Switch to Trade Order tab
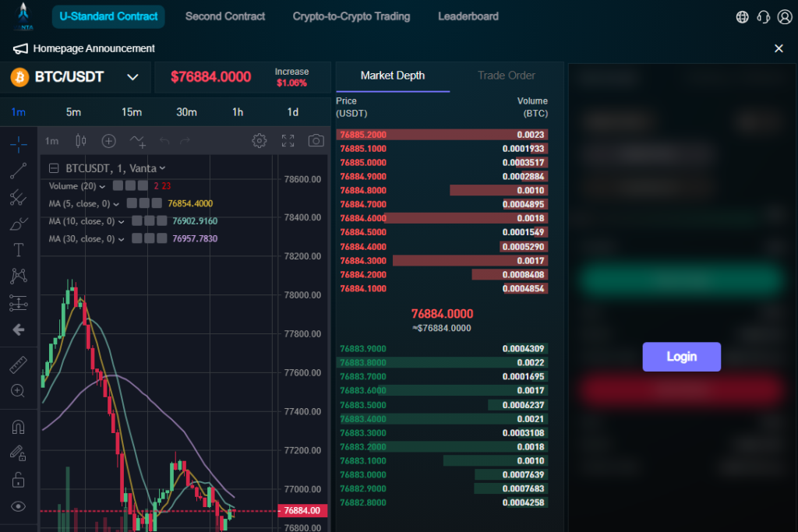This screenshot has height=532, width=798. pos(507,76)
